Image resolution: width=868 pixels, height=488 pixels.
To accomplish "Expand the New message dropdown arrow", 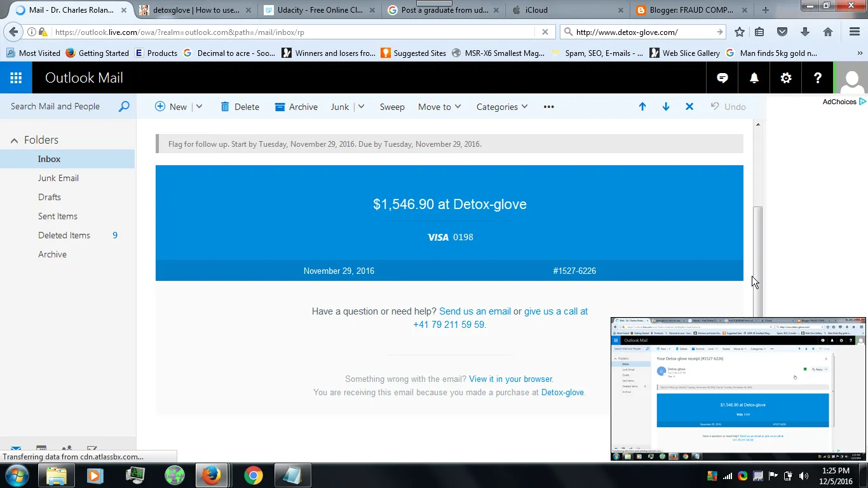I will (x=199, y=107).
